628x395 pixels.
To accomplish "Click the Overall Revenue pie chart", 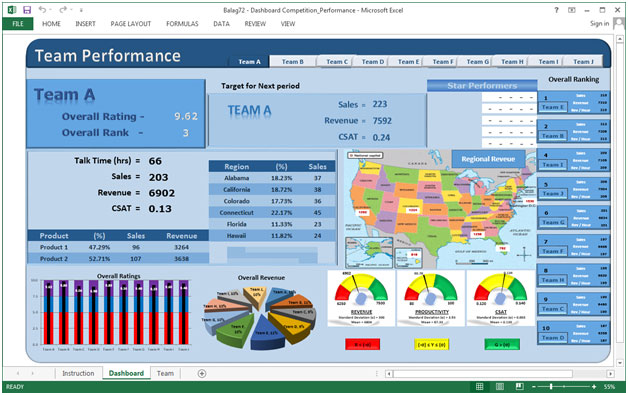I will pos(260,312).
